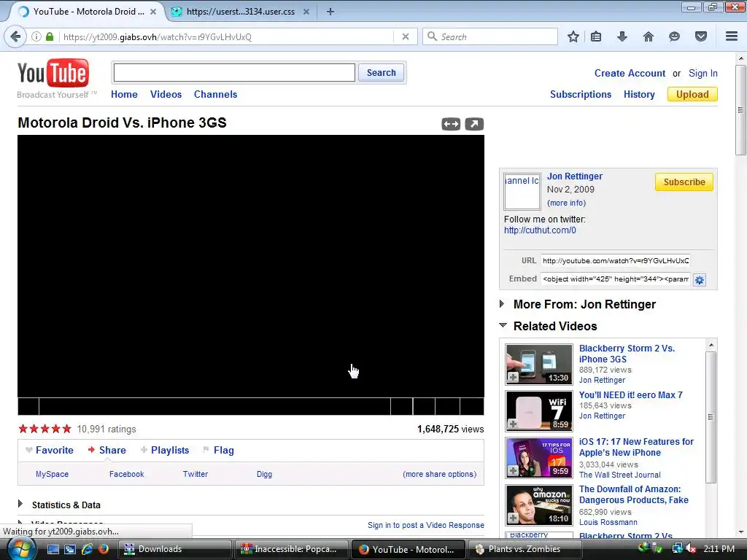Screen dimensions: 747x560
Task: Switch to the YouTube - Motorola Droid tab
Action: (x=87, y=12)
